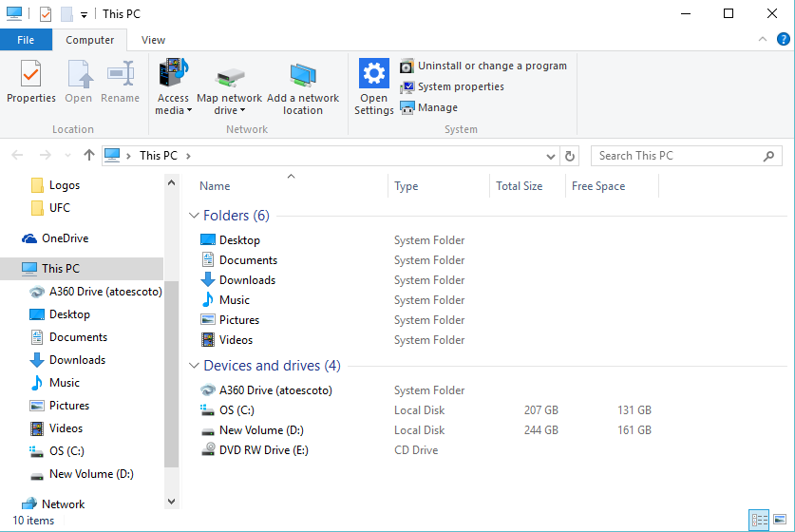Click the Access media icon

[x=174, y=72]
